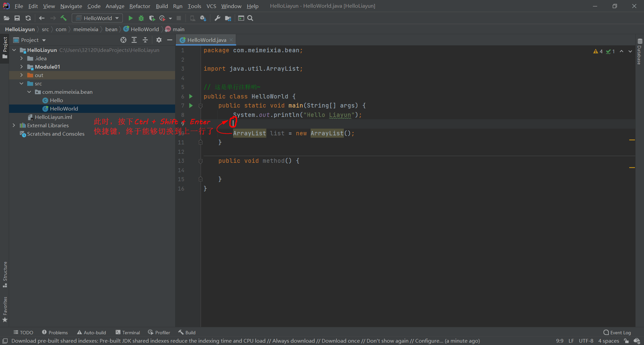The image size is (644, 345).
Task: Open settings with the wrench icon
Action: pos(217,18)
